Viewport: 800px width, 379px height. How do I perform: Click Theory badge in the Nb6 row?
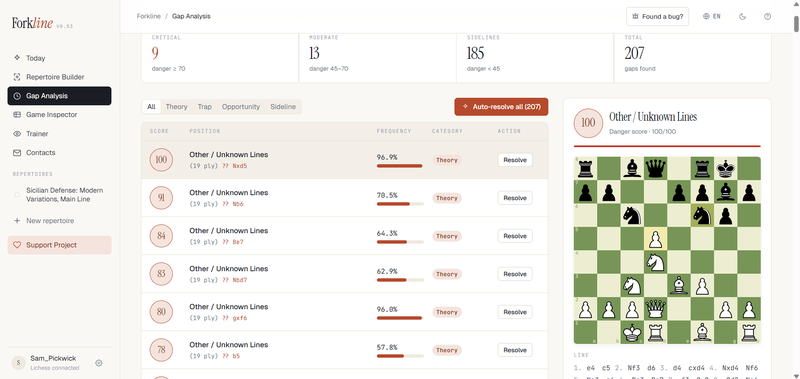coord(447,198)
